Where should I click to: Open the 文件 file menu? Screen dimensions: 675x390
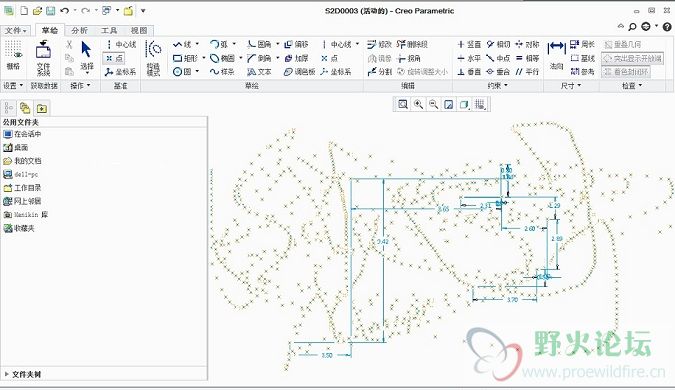click(x=16, y=31)
